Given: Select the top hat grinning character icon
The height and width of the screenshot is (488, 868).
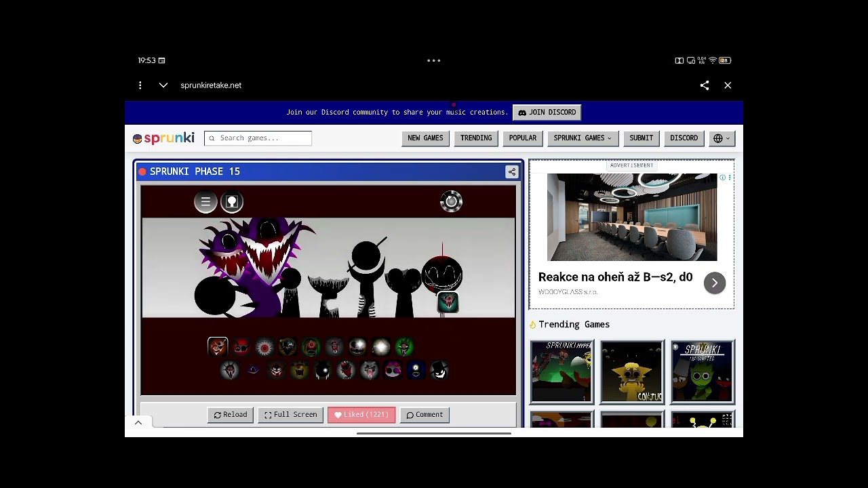Looking at the screenshot, I should [x=439, y=370].
